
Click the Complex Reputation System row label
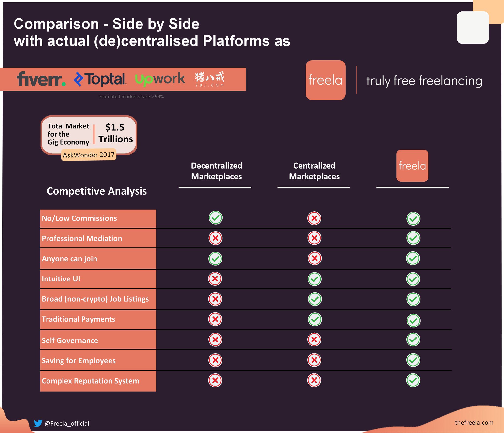coord(91,381)
